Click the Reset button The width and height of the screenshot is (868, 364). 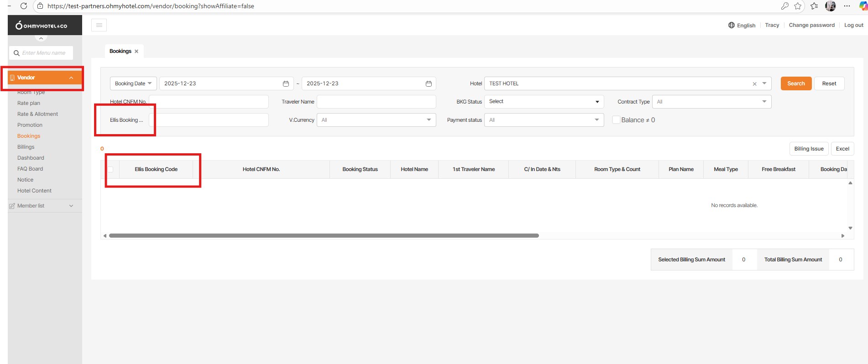tap(829, 83)
